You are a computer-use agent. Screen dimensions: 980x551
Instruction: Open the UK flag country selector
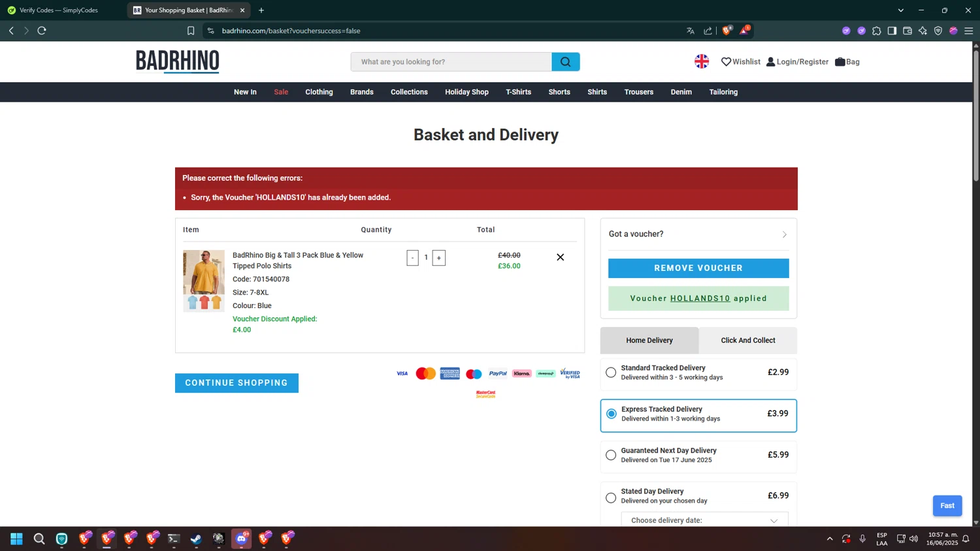coord(702,61)
